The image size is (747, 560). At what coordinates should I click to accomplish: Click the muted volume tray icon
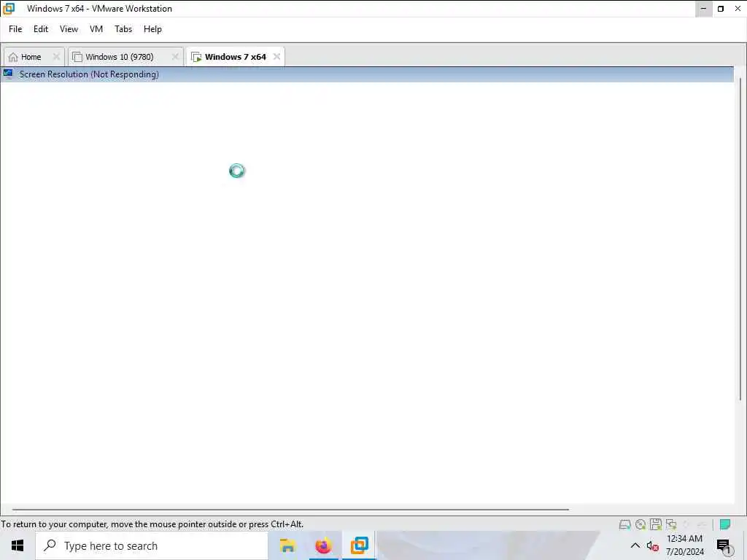click(x=653, y=546)
